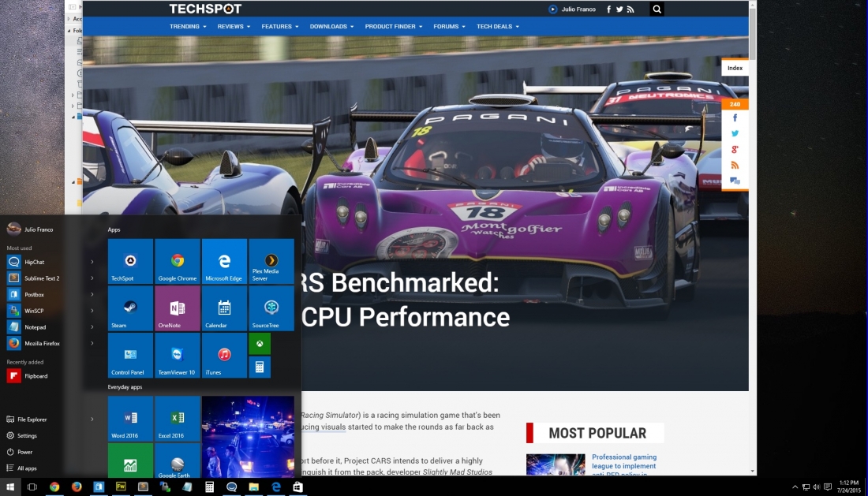Viewport: 868px width, 496px height.
Task: Open the RSS feed icon in the sidebar
Action: click(x=735, y=166)
